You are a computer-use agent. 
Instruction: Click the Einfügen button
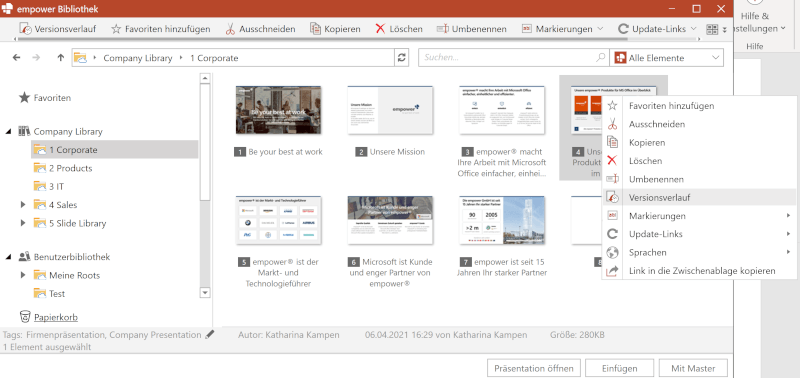(x=619, y=368)
